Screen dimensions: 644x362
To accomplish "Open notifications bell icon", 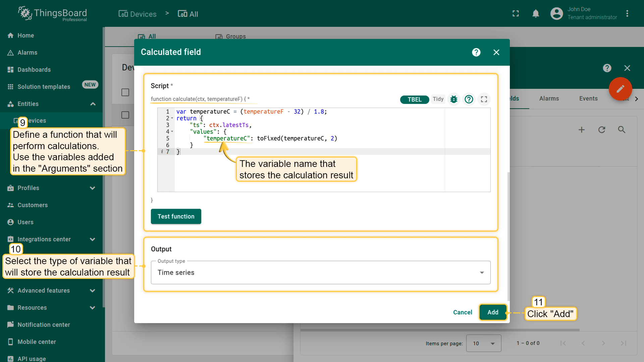I will pyautogui.click(x=536, y=14).
